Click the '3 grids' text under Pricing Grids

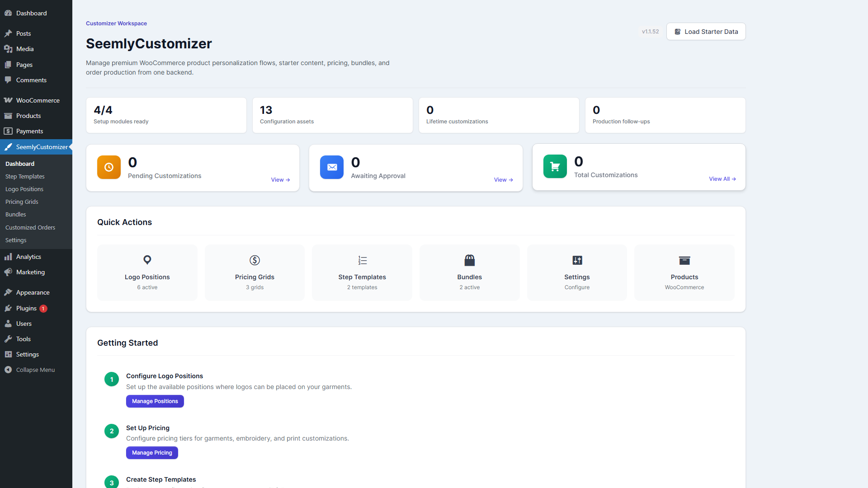pos(255,287)
